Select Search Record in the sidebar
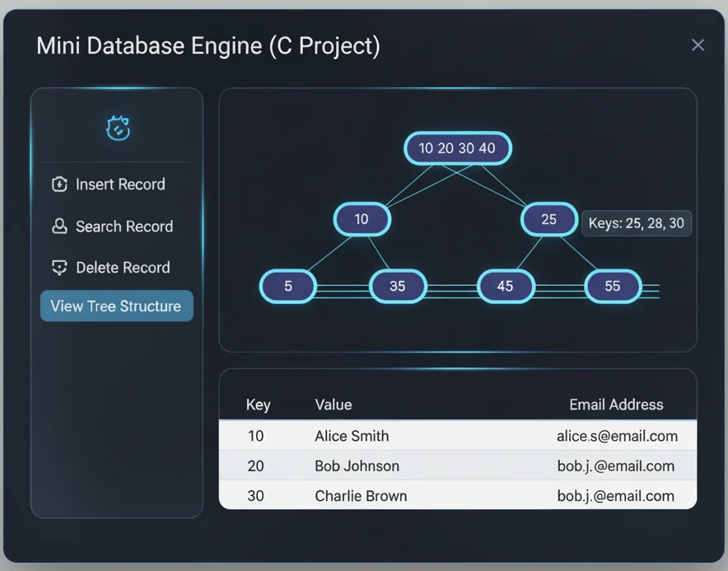This screenshot has width=728, height=571. click(x=124, y=227)
